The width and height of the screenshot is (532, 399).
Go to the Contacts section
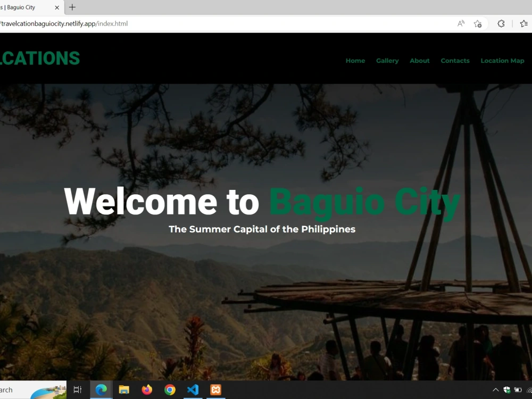tap(455, 61)
